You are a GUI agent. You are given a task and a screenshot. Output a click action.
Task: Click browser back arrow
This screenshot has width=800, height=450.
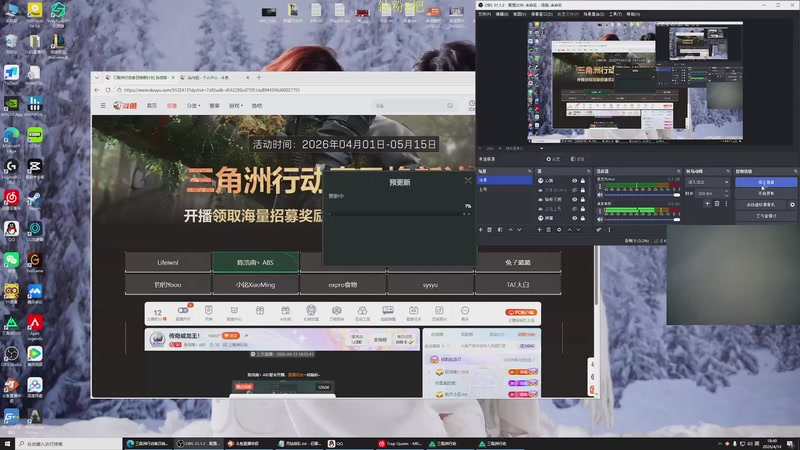97,90
